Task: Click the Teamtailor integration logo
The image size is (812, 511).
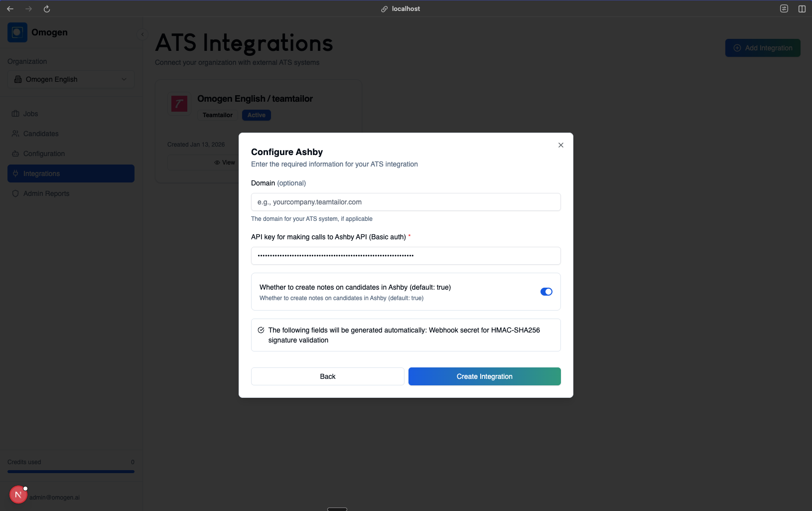Action: (179, 104)
